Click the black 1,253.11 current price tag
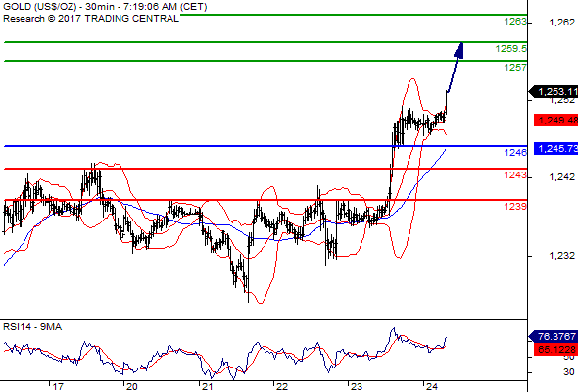The image size is (578, 392). tap(554, 91)
